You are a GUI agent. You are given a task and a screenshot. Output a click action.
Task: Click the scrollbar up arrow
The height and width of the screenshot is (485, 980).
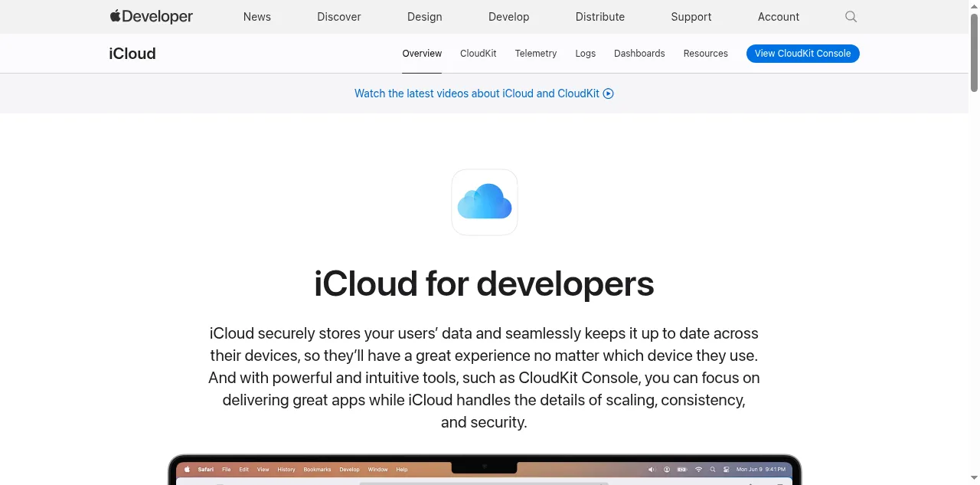click(x=974, y=5)
